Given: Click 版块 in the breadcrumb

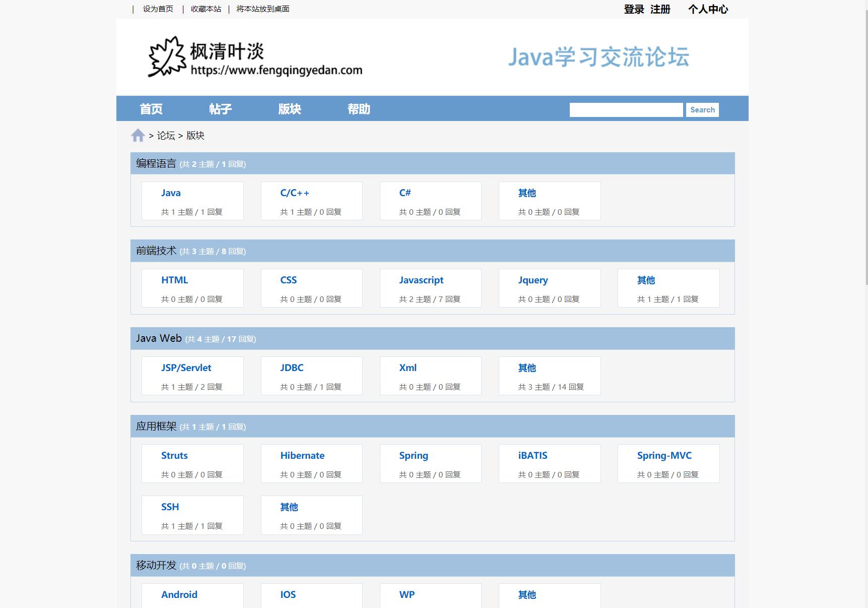Looking at the screenshot, I should click(195, 136).
